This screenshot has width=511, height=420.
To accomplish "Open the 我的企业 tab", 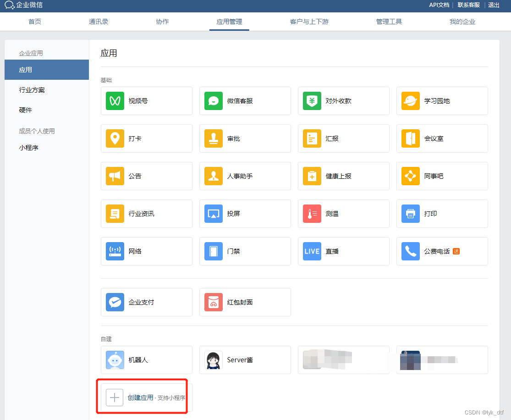I will point(462,22).
